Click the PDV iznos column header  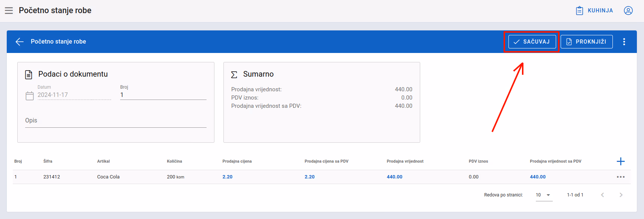[x=478, y=161]
